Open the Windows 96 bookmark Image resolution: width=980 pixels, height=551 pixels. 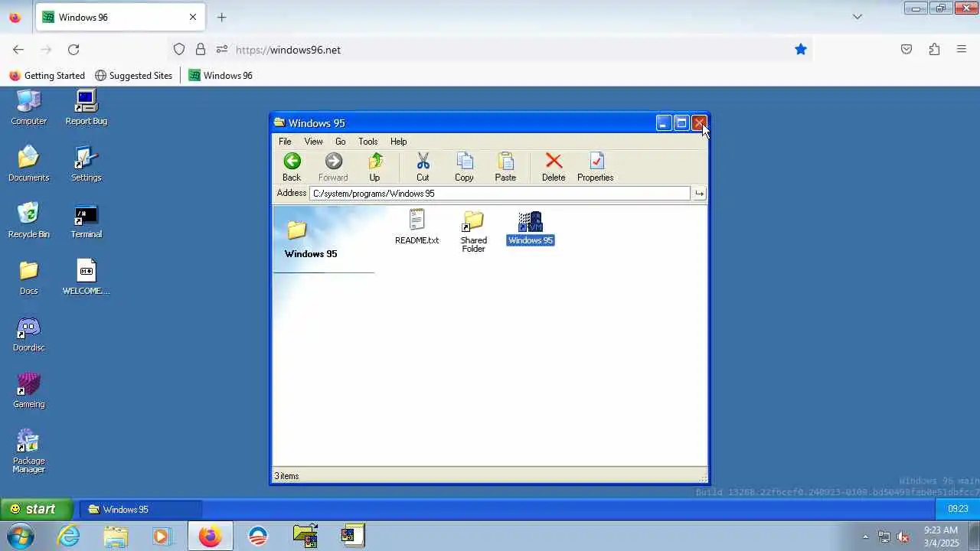[x=220, y=75]
